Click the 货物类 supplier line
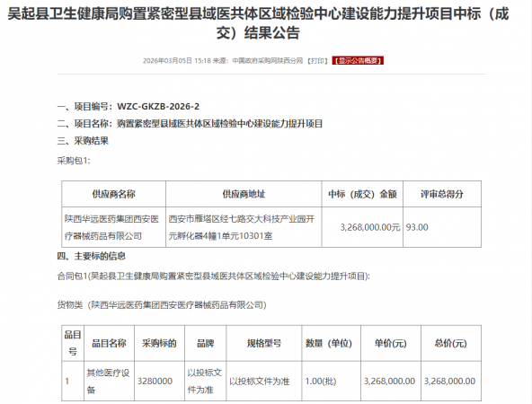532x404 pixels. (x=162, y=305)
